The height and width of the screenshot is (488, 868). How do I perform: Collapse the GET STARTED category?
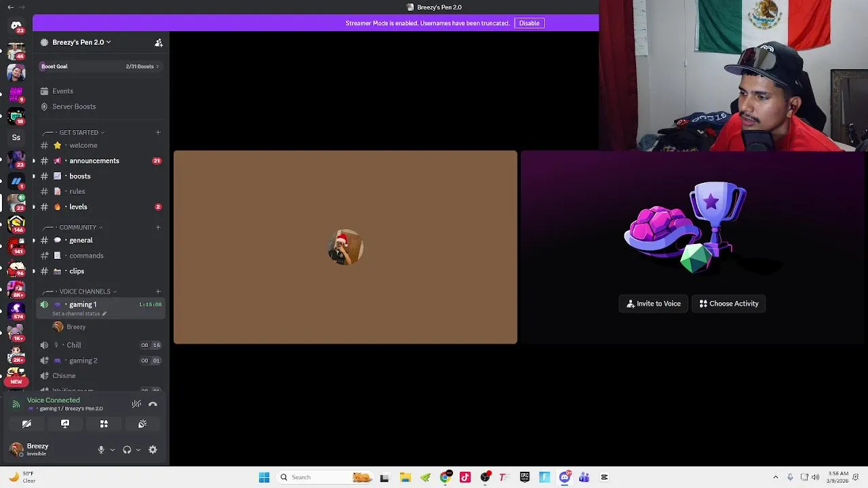(x=81, y=132)
